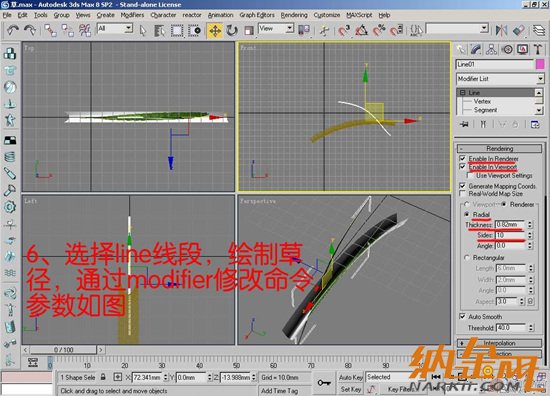
Task: Open the Modify panel tab
Action: (x=476, y=49)
